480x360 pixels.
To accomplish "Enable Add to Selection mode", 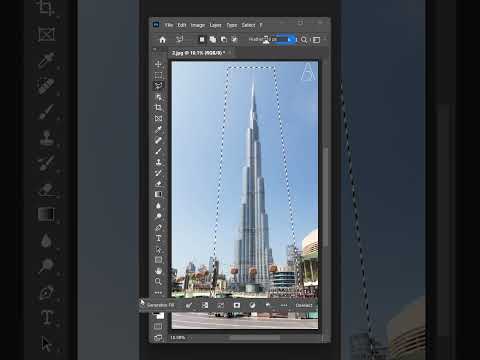I will (213, 40).
